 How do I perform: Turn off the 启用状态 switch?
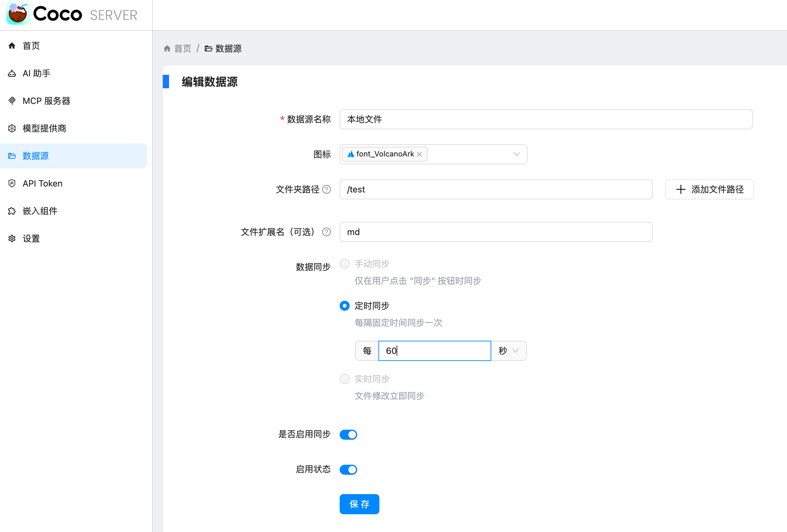coord(348,469)
